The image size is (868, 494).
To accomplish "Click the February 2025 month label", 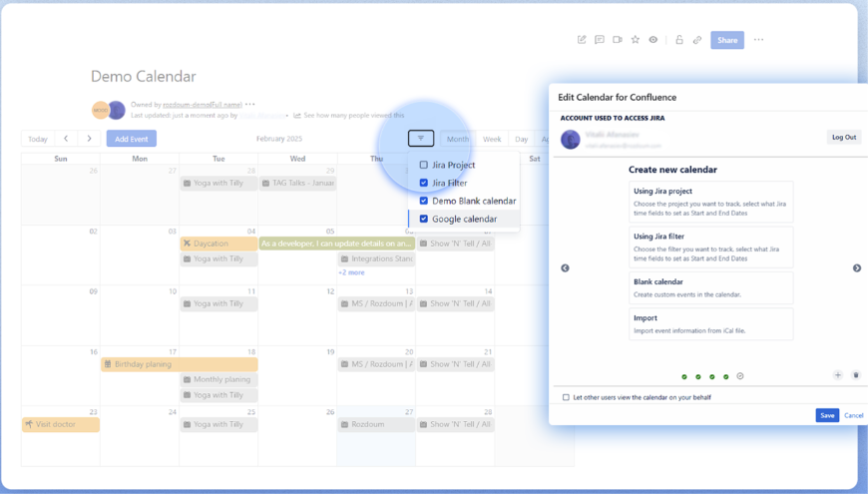I will [x=279, y=139].
